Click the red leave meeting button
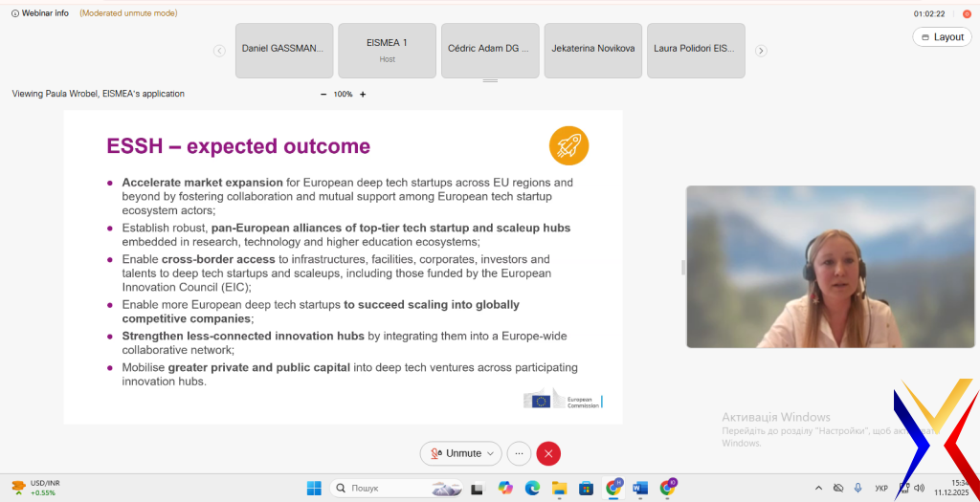980x502 pixels. coord(548,453)
